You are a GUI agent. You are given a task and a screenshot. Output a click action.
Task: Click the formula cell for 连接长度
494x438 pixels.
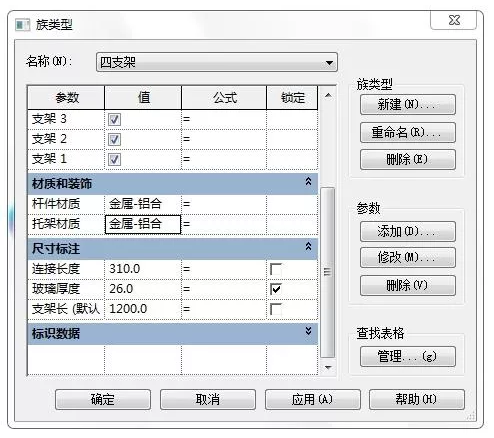(x=224, y=269)
